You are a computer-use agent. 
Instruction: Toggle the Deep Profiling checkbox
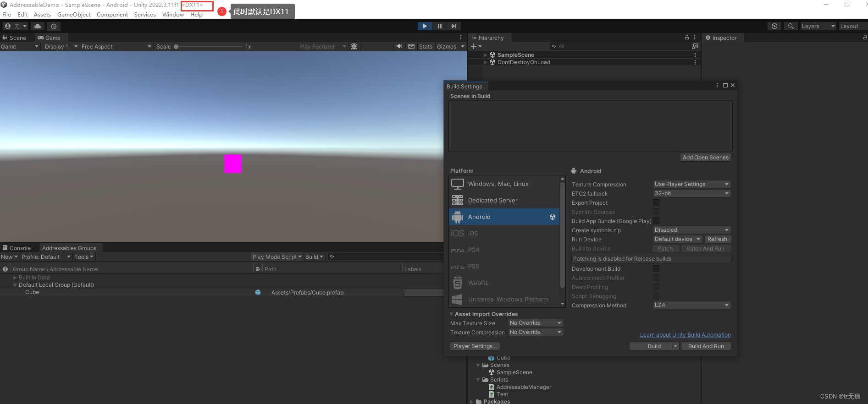(656, 287)
